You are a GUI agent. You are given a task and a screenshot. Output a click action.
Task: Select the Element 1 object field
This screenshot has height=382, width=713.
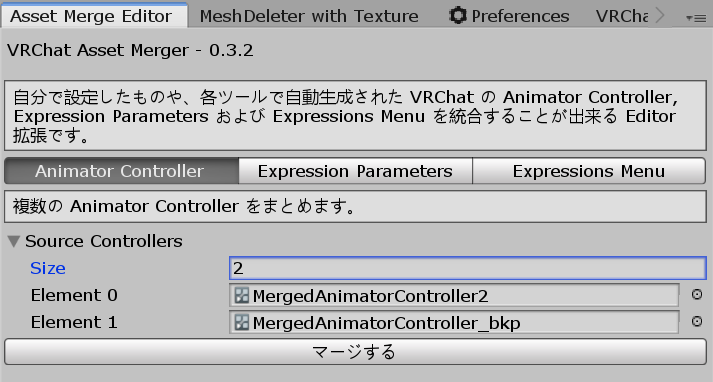tap(454, 322)
